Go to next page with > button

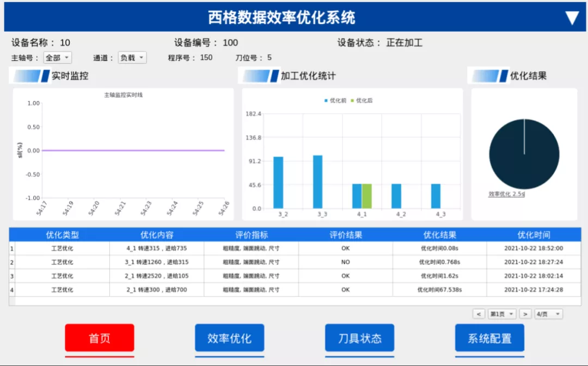click(x=525, y=314)
